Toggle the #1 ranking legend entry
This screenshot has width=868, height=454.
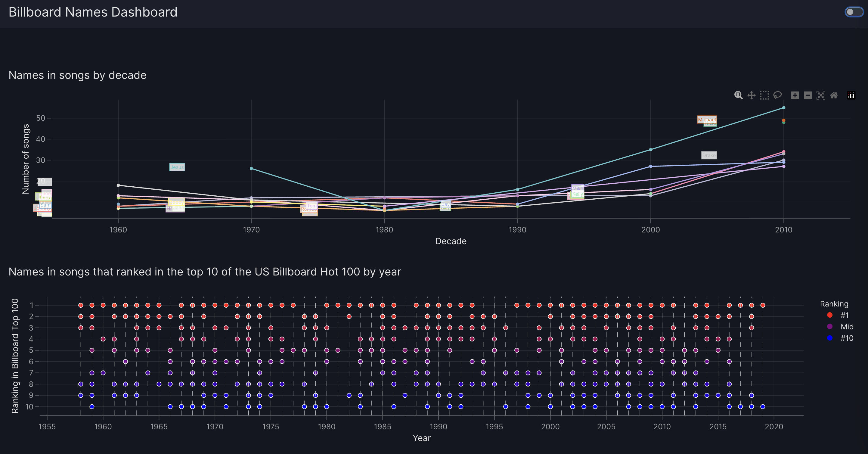click(x=844, y=315)
